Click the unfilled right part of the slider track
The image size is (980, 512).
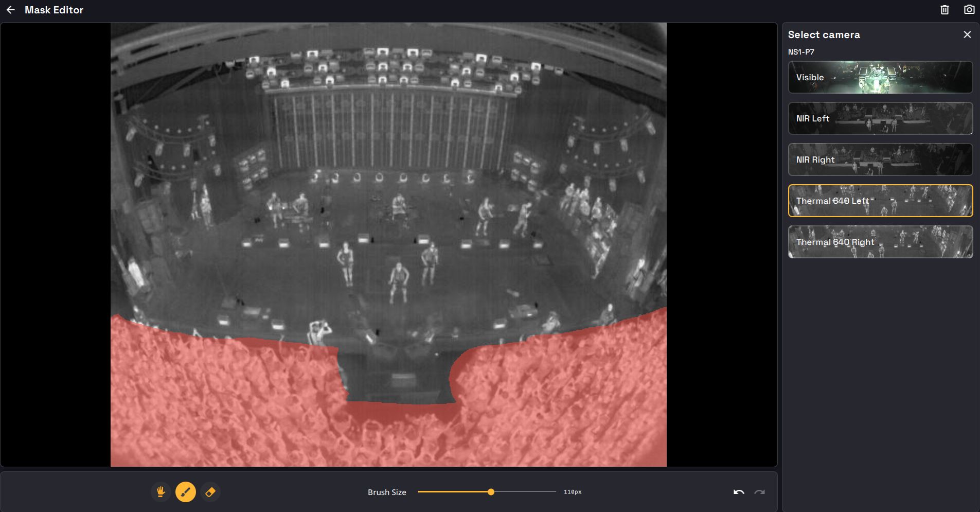click(x=525, y=492)
